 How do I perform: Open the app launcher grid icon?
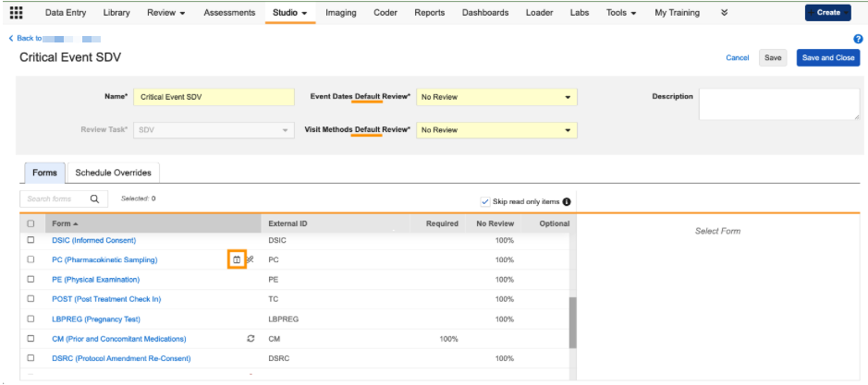pos(17,13)
